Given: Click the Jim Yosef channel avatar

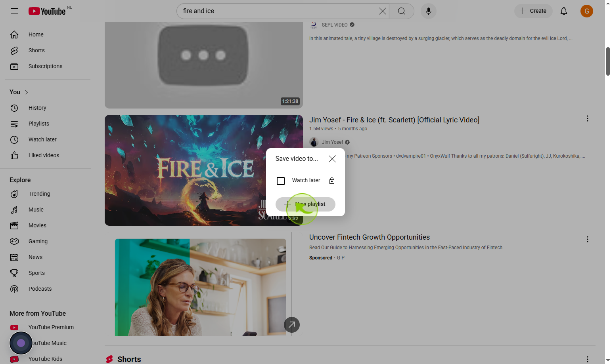Looking at the screenshot, I should pyautogui.click(x=314, y=142).
